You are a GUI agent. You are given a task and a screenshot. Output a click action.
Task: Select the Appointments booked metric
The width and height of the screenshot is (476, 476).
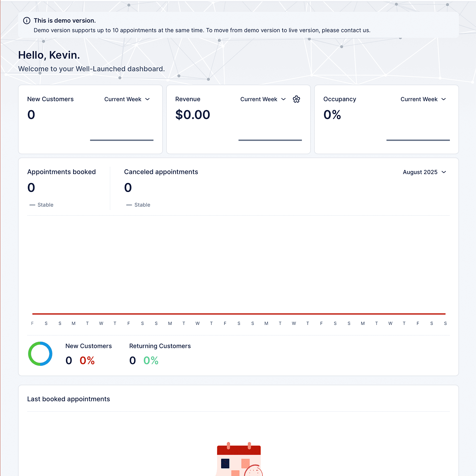click(61, 172)
